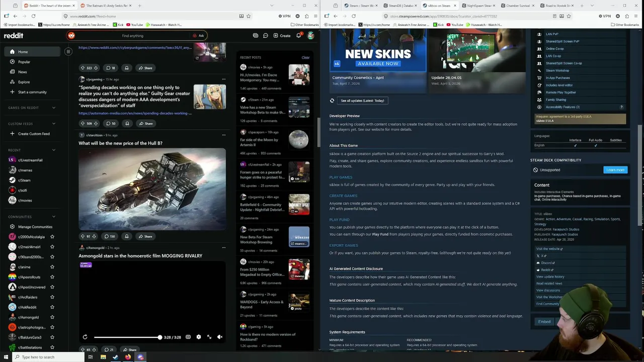Image resolution: width=644 pixels, height=362 pixels.
Task: Enter fullscreen on Reddit video
Action: 209,337
